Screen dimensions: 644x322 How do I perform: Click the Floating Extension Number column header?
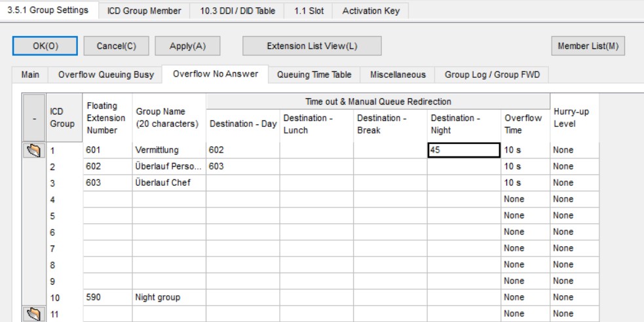(107, 118)
